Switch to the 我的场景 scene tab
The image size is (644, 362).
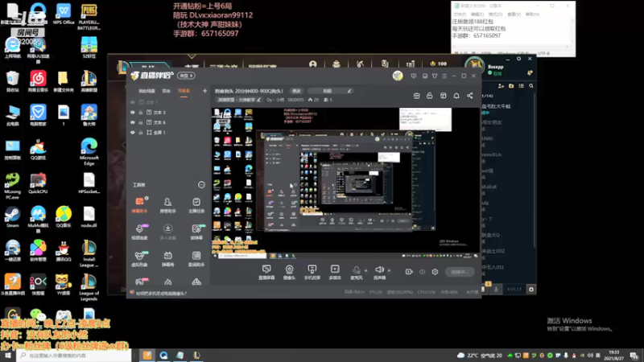pyautogui.click(x=147, y=91)
